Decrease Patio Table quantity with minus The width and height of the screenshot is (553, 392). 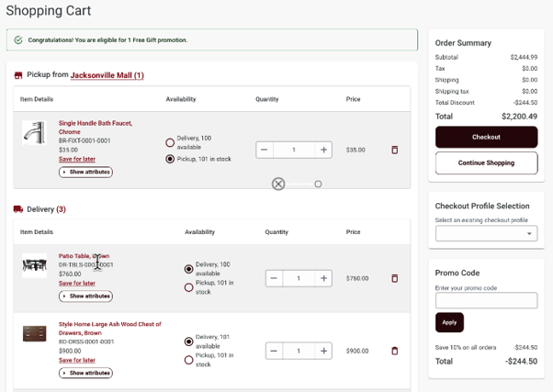(x=274, y=278)
